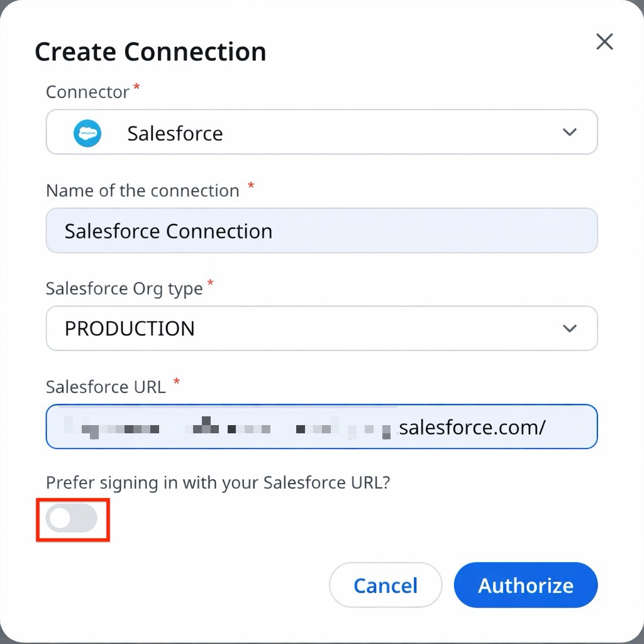
Task: Open the Salesforce Org type PRODUCTION dropdown
Action: (321, 328)
